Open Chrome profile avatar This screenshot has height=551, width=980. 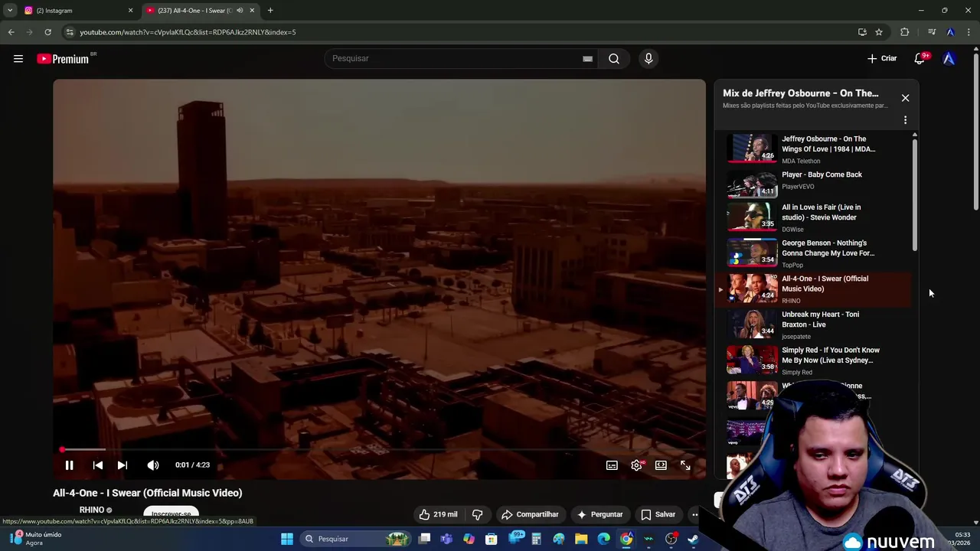pos(951,32)
